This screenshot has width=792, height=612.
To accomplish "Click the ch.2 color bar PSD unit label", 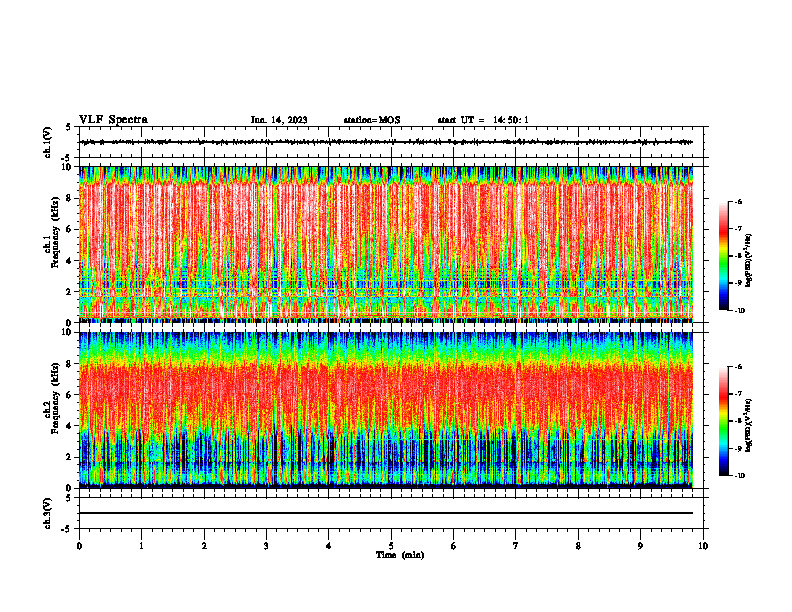I will 749,423.
